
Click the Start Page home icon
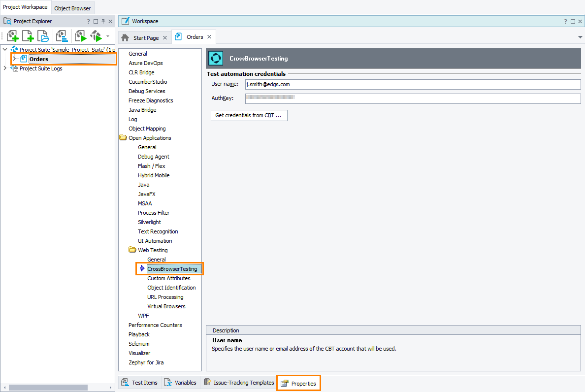click(126, 37)
